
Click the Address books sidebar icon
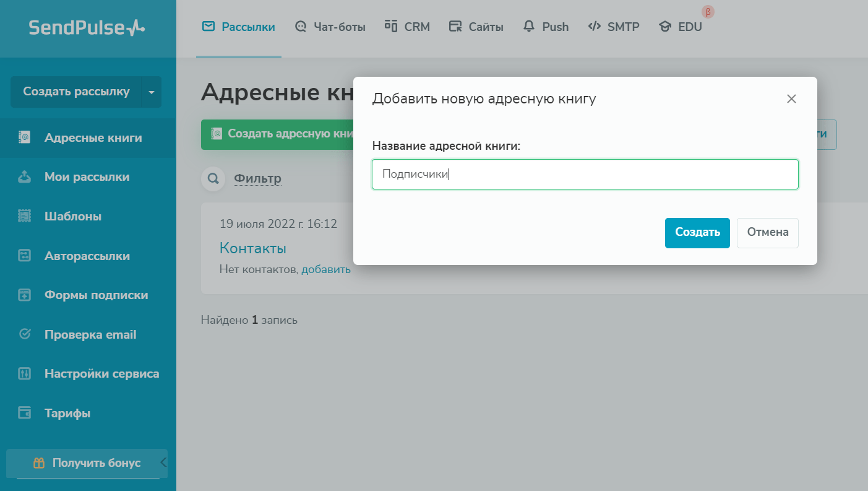[25, 137]
